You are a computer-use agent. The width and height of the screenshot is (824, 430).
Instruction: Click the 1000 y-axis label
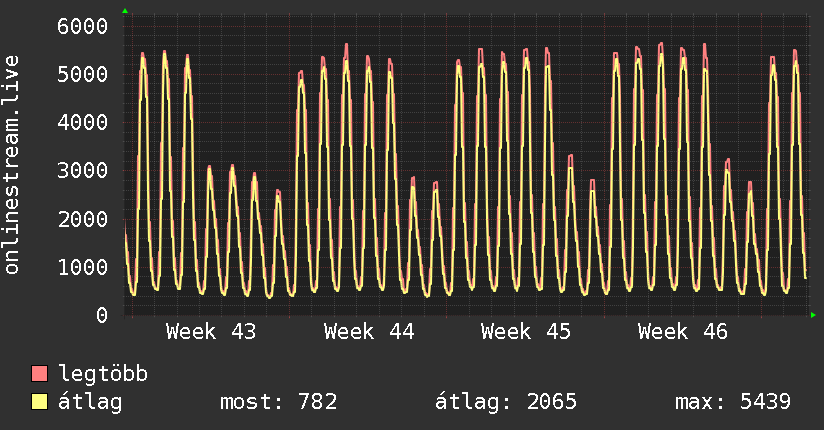click(x=83, y=267)
